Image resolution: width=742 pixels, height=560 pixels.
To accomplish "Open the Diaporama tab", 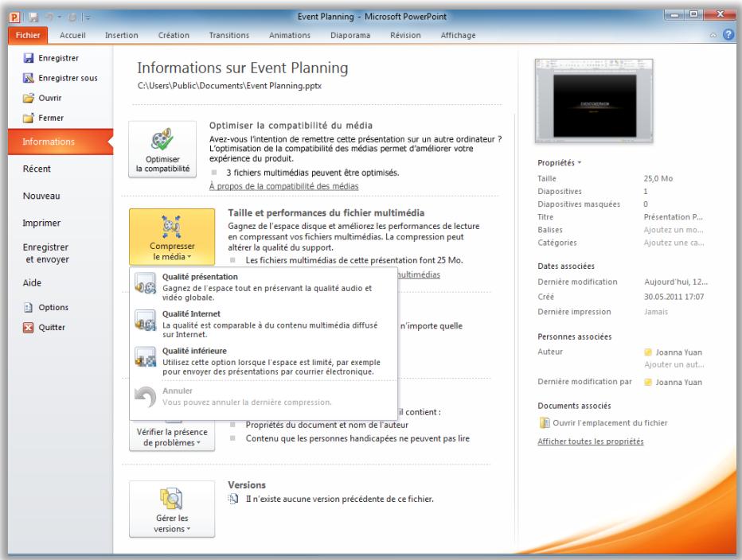I will (x=350, y=35).
